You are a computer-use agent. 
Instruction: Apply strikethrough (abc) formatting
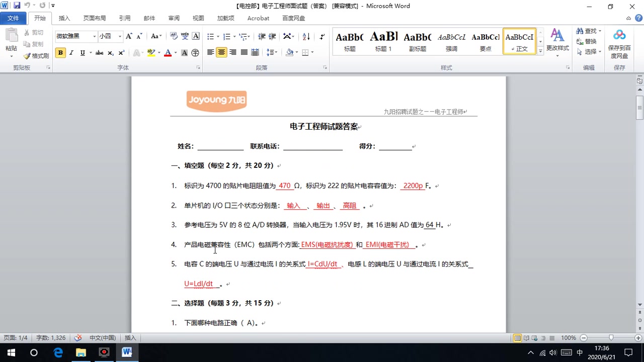coord(99,53)
